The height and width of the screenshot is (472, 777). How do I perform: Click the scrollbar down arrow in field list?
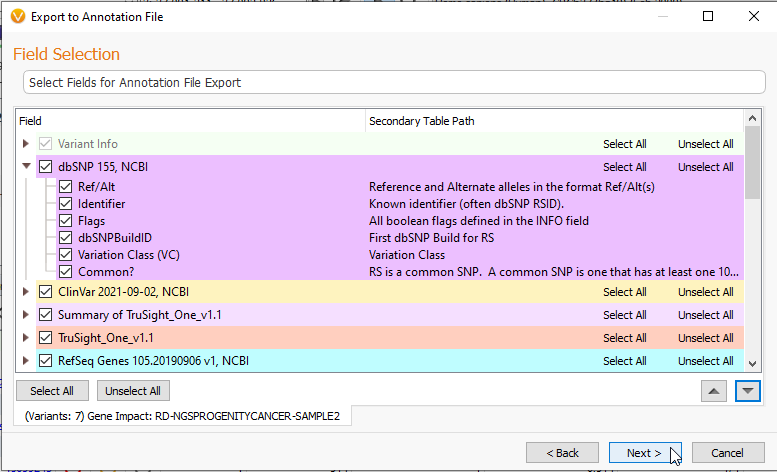point(752,364)
